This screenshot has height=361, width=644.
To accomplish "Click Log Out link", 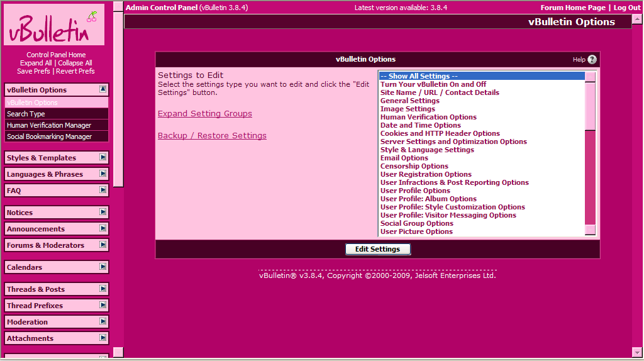I will [x=627, y=8].
